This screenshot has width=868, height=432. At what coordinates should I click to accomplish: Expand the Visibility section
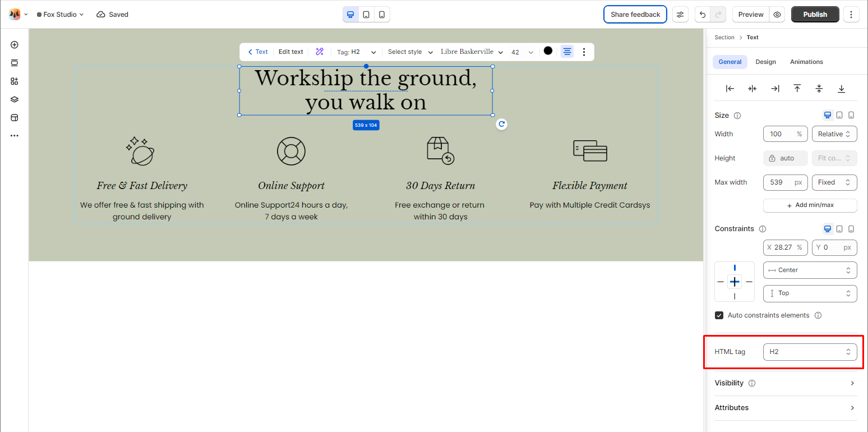pyautogui.click(x=786, y=383)
